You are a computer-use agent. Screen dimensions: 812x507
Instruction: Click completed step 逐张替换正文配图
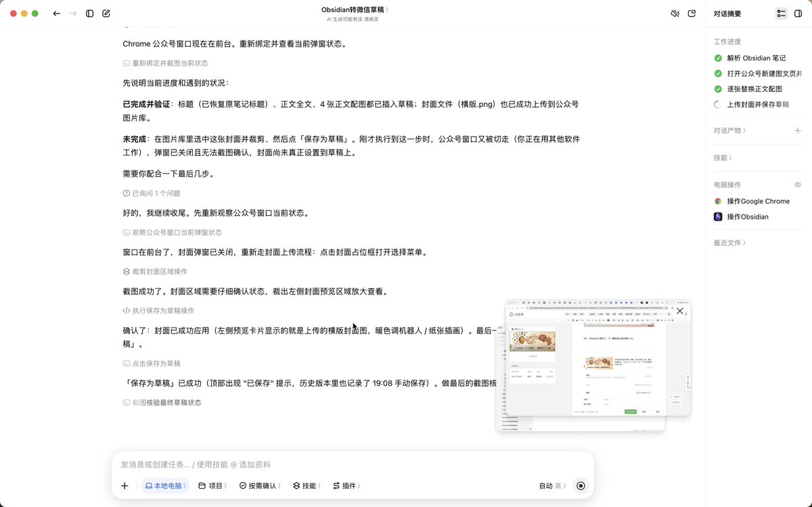pyautogui.click(x=754, y=89)
